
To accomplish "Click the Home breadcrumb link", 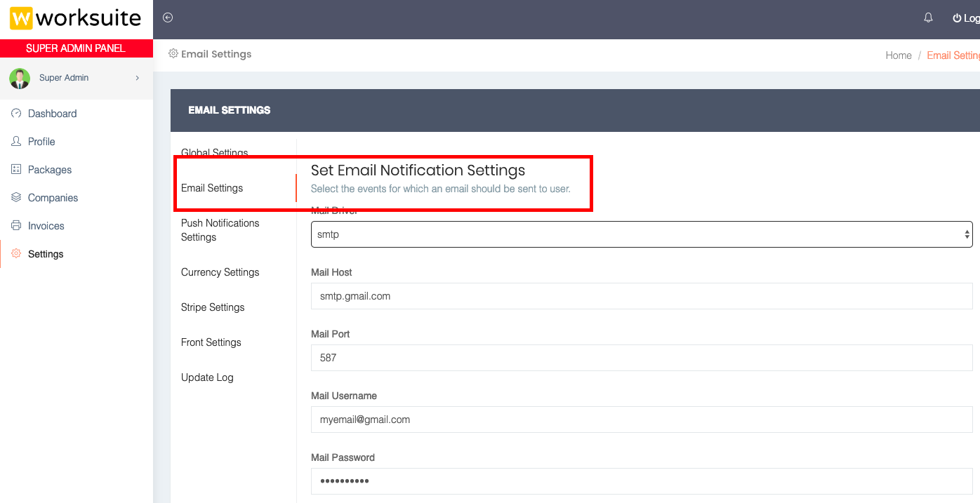I will tap(898, 55).
